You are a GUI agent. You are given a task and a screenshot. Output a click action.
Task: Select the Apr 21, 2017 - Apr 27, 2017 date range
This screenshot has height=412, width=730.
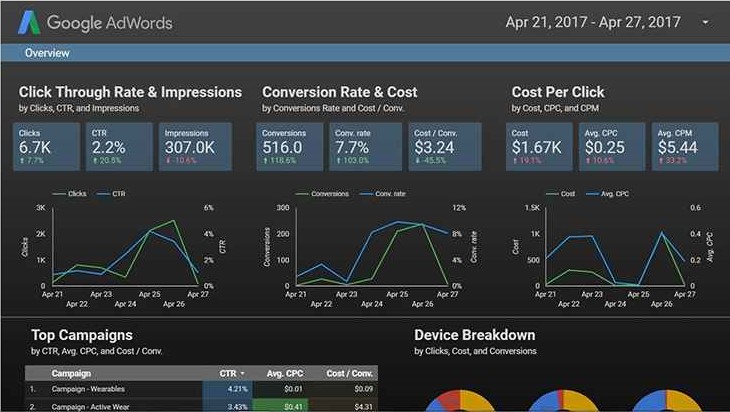click(592, 22)
